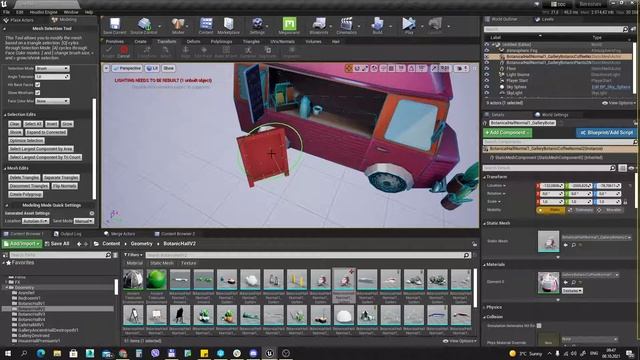Collapse the Transform section in Details
This screenshot has height=360, width=640.
tap(484, 177)
